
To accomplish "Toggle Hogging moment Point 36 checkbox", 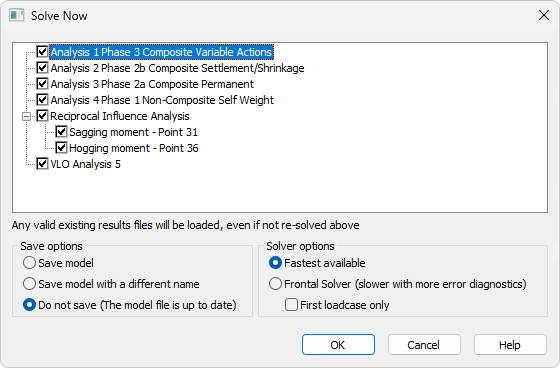I will click(61, 148).
